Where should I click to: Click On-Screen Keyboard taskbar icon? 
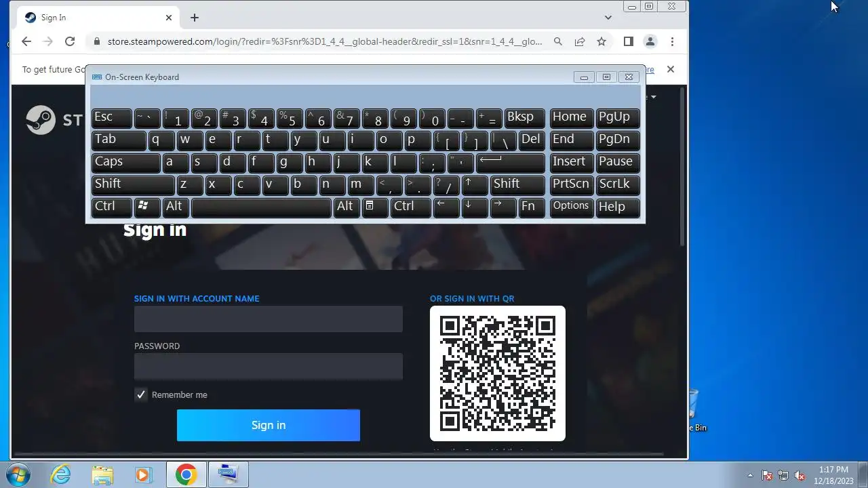228,474
